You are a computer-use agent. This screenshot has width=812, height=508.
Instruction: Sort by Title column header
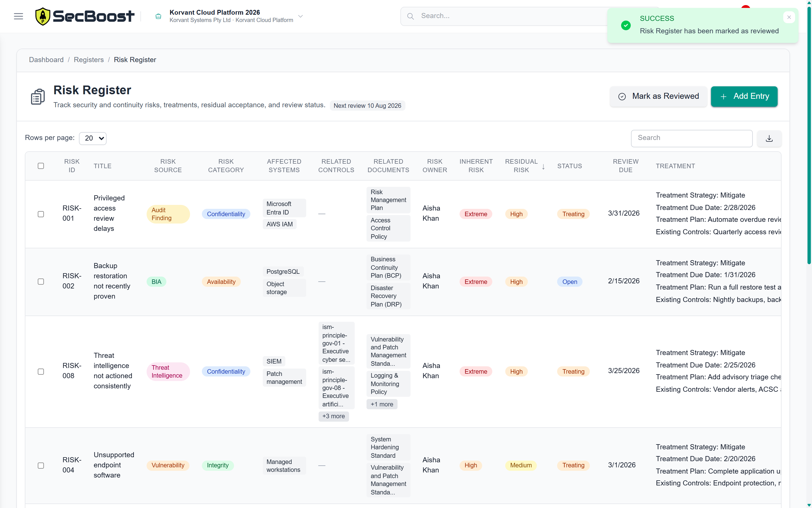[102, 166]
